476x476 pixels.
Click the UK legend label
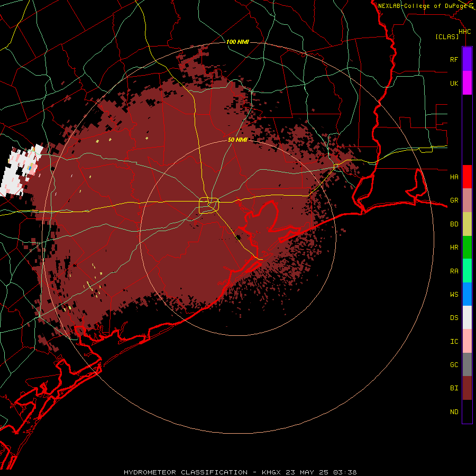click(454, 83)
